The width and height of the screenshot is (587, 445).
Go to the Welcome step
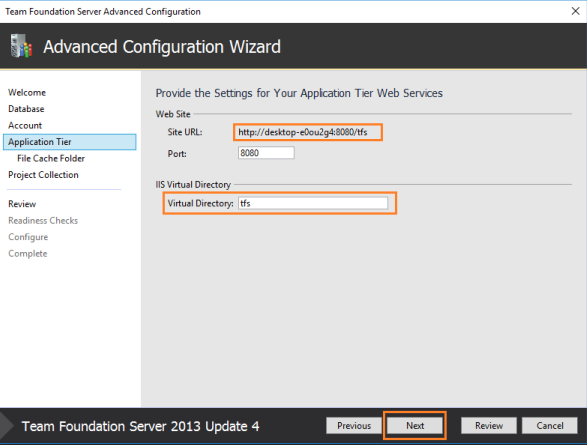pyautogui.click(x=27, y=92)
